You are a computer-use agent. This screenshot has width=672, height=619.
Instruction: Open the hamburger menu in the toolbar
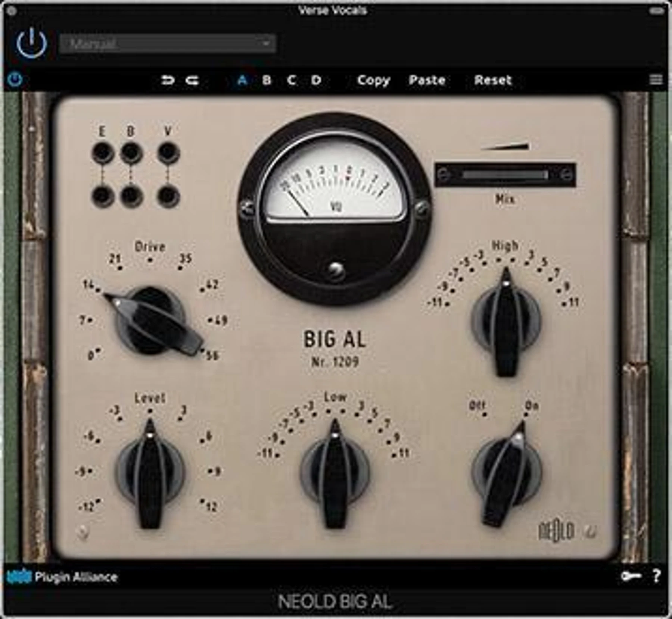[656, 79]
